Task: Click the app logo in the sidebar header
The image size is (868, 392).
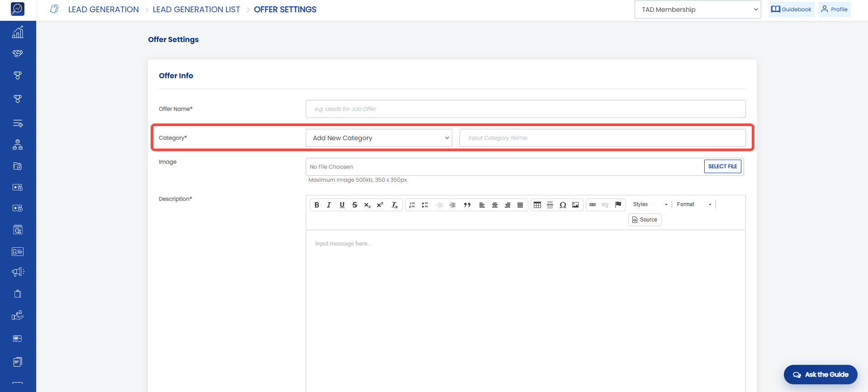Action: [x=18, y=9]
